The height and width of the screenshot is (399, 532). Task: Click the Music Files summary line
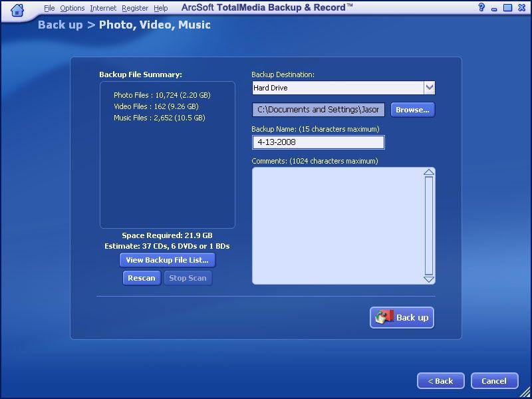pyautogui.click(x=160, y=118)
